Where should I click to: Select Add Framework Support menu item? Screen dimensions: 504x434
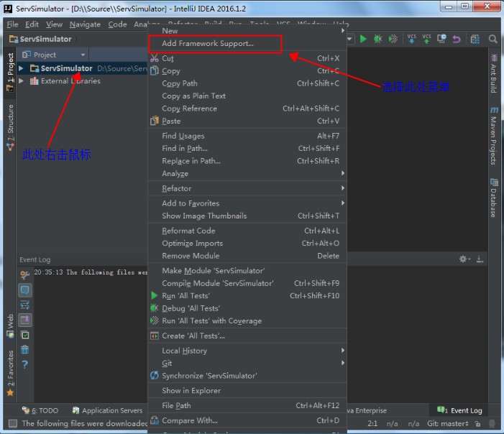247,43
